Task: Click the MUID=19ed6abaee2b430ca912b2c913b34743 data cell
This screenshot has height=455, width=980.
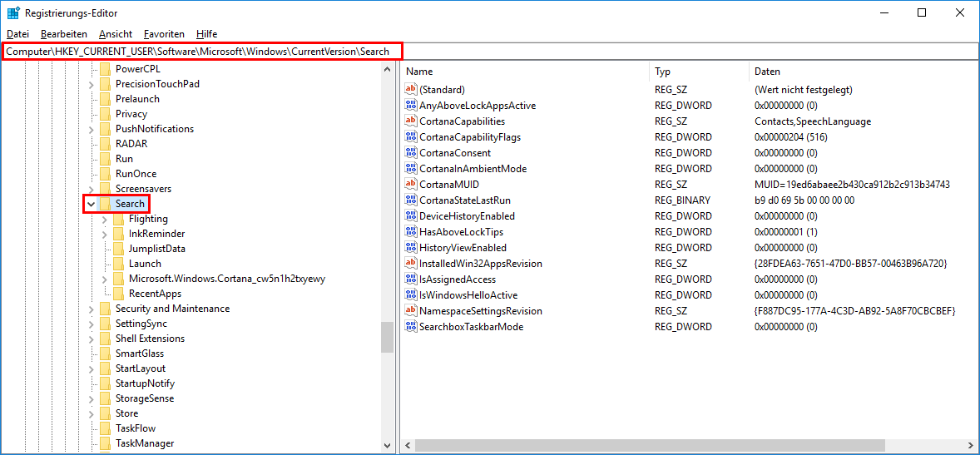Action: (853, 185)
